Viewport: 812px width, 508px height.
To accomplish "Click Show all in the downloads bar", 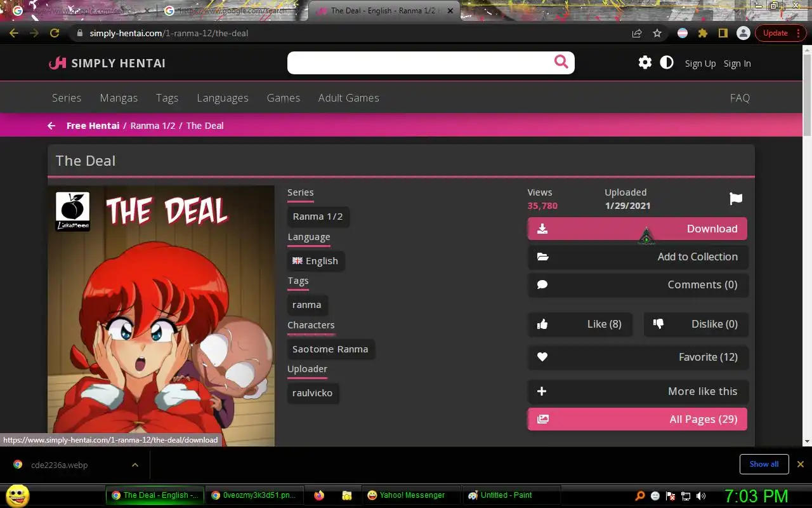I will 764,464.
